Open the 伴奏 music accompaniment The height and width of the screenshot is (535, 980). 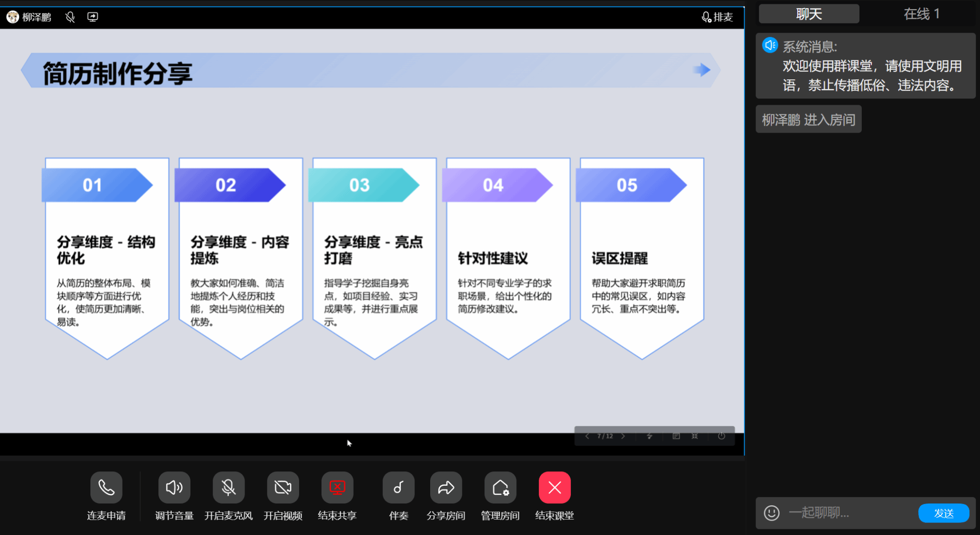coord(399,488)
